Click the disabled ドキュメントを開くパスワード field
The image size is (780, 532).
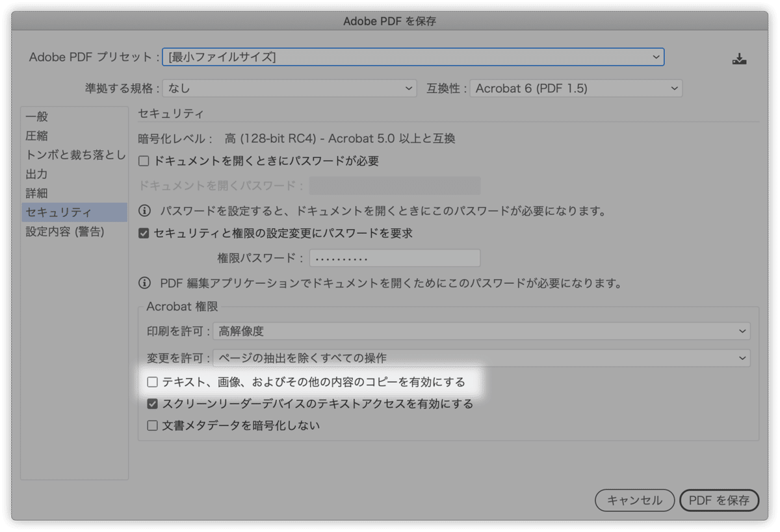click(395, 186)
